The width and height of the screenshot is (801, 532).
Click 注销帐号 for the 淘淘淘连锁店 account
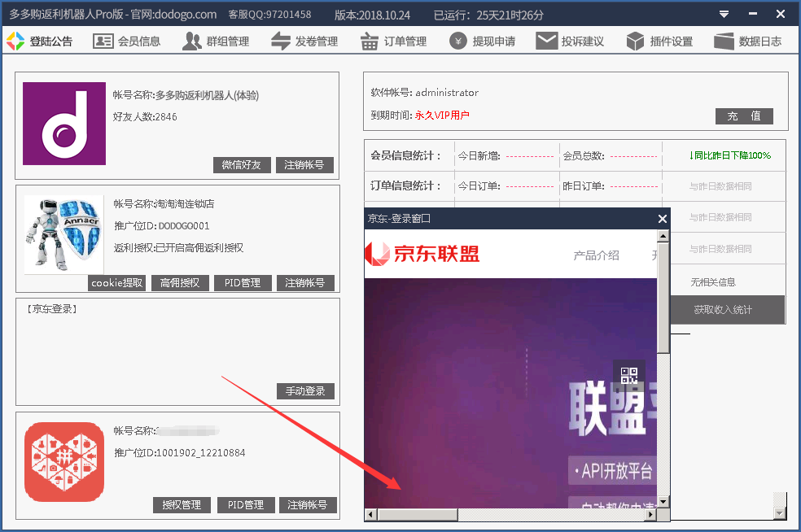305,283
